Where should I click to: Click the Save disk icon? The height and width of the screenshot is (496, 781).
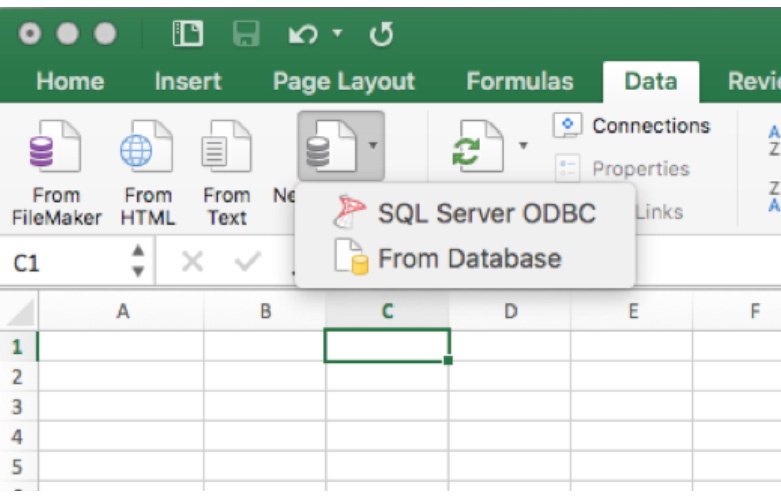click(246, 34)
